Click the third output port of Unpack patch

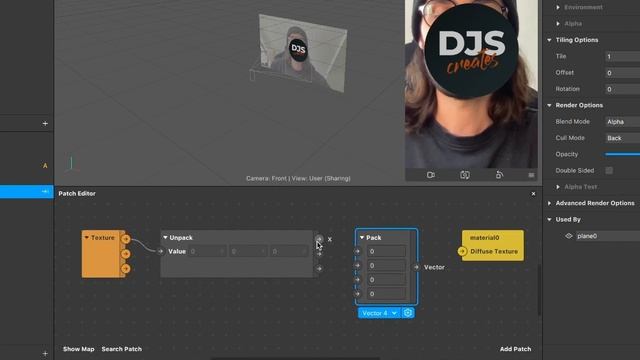319,269
